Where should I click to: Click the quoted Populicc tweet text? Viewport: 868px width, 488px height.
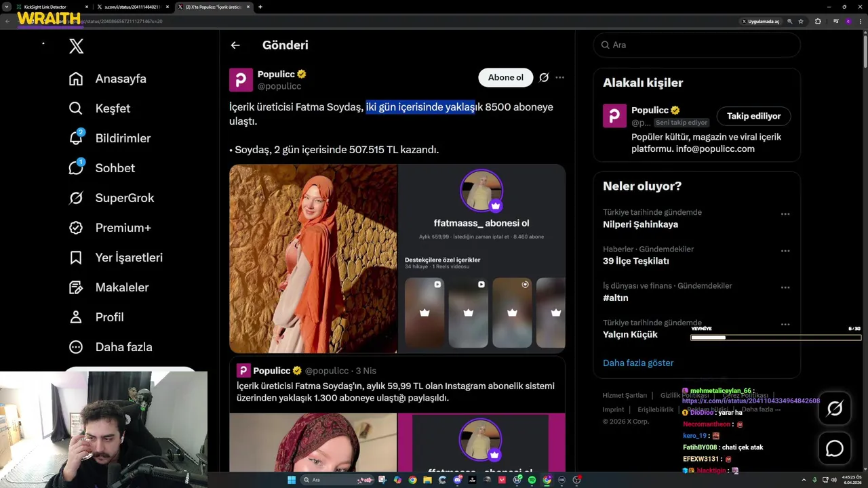point(395,392)
